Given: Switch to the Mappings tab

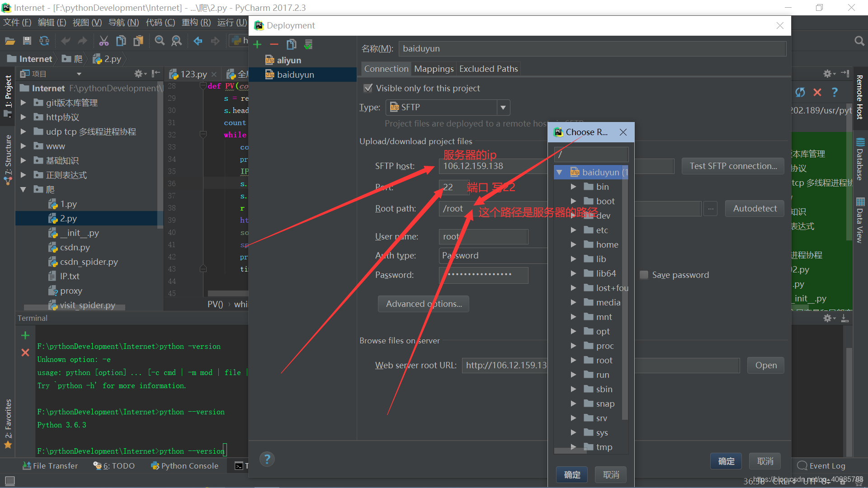Looking at the screenshot, I should click(x=434, y=69).
